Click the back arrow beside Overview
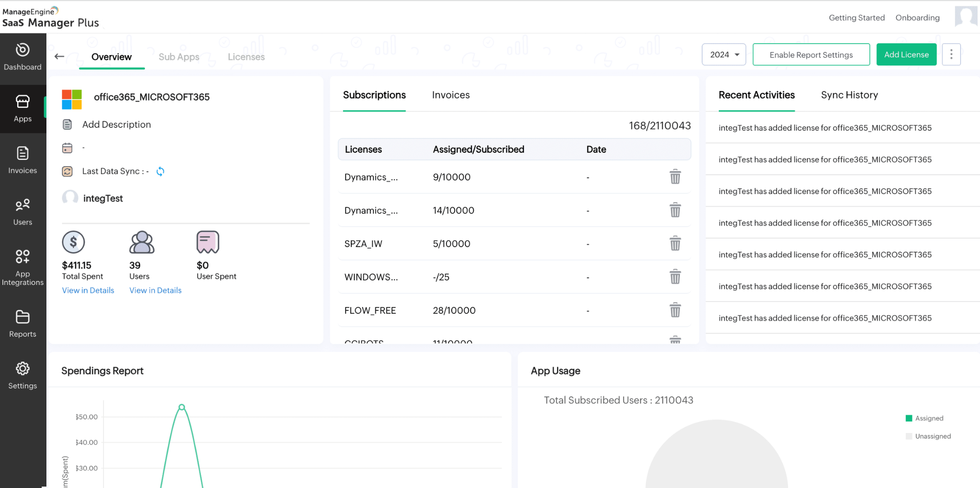The width and height of the screenshot is (980, 488). (x=59, y=57)
